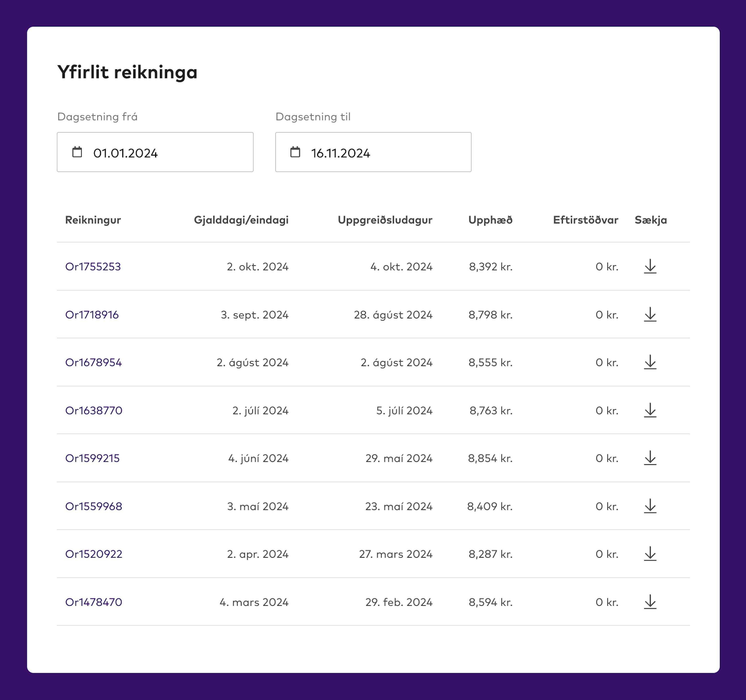This screenshot has height=700, width=746.
Task: Download invoice Or1478470
Action: click(650, 602)
